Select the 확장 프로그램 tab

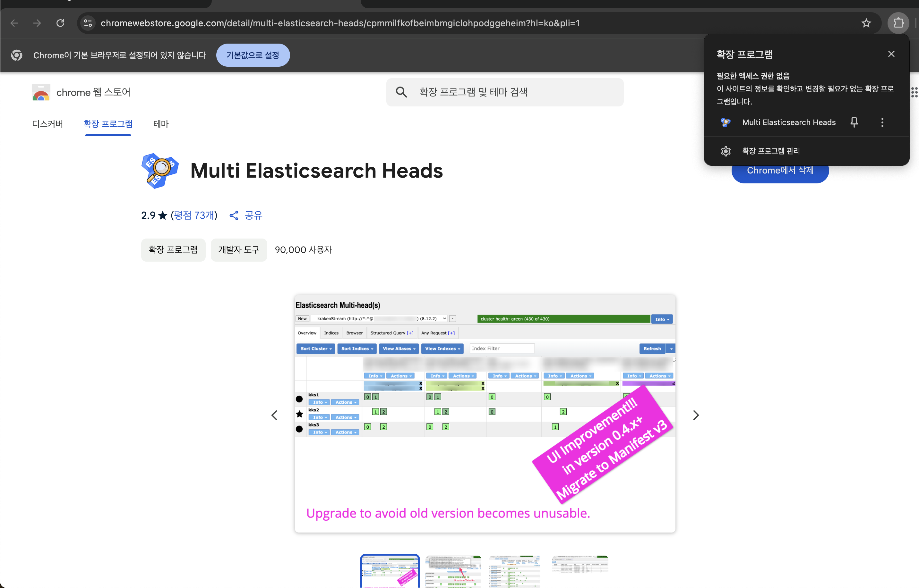pos(108,124)
